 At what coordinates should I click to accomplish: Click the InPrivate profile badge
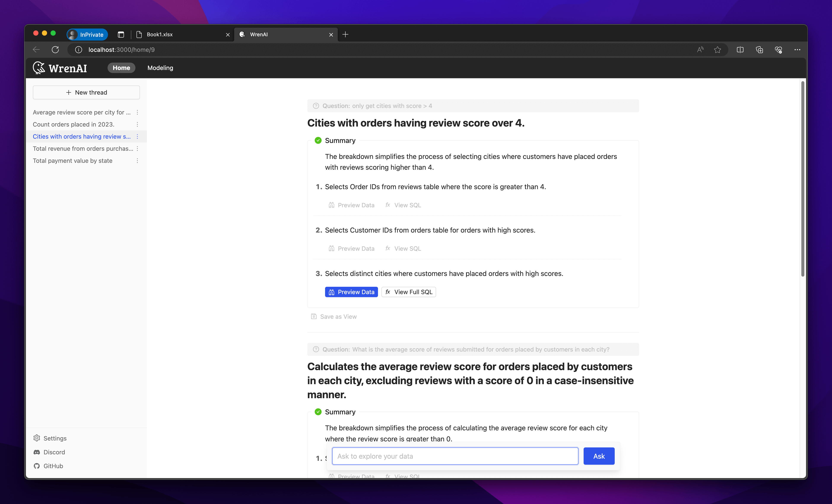coord(87,34)
